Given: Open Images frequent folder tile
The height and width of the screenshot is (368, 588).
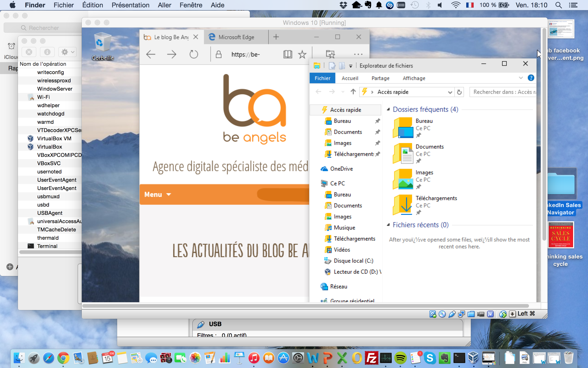Looking at the screenshot, I should coord(413,179).
